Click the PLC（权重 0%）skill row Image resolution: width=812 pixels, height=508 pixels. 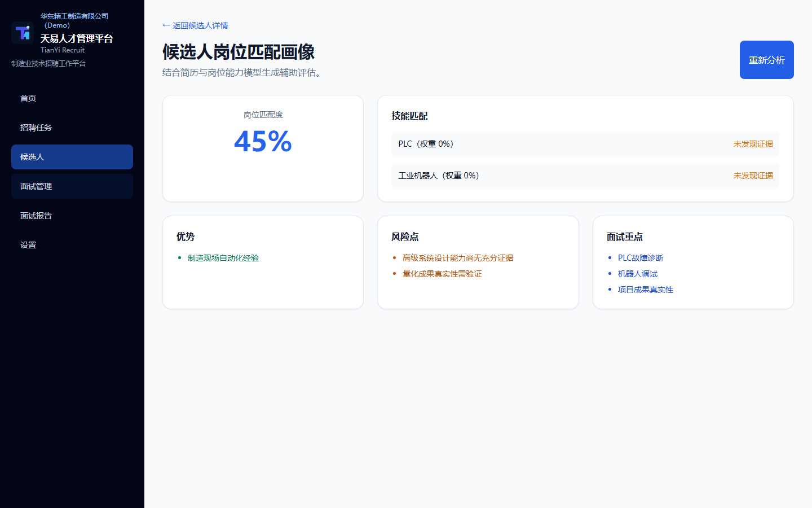(x=585, y=144)
